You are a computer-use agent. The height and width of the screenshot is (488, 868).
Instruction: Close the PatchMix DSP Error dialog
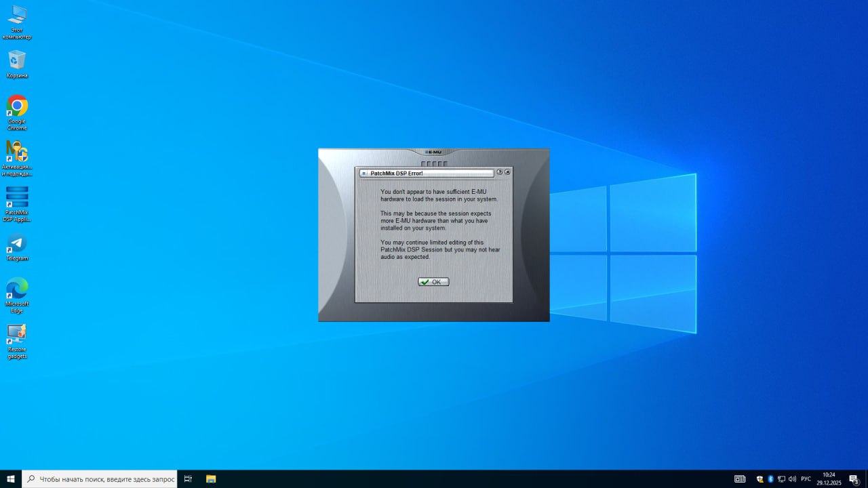point(507,172)
